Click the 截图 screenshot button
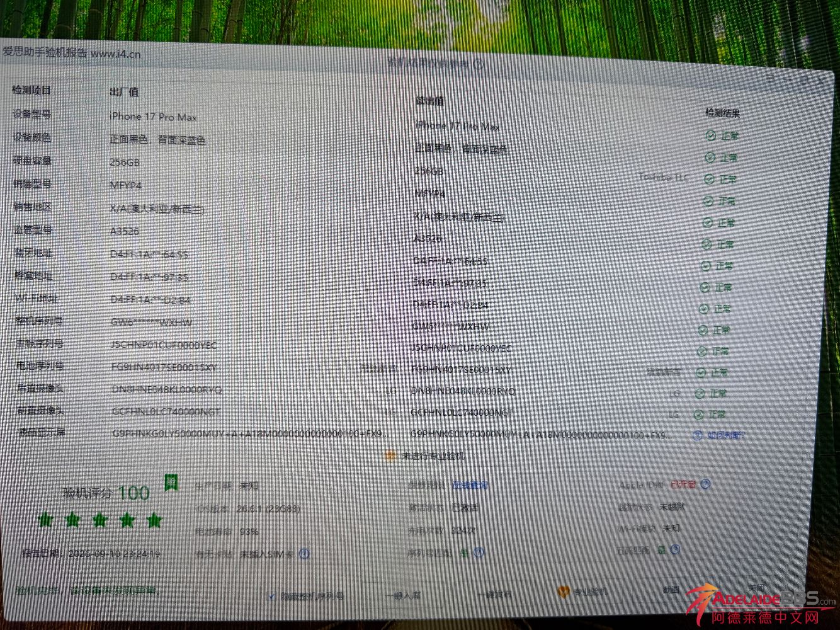Image resolution: width=840 pixels, height=630 pixels. pyautogui.click(x=671, y=590)
